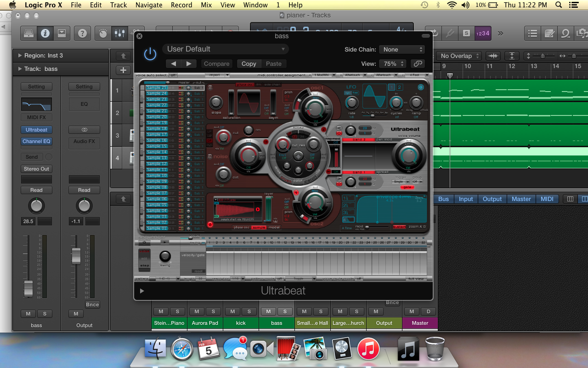Toggle the osc1 on/off button
The width and height of the screenshot is (588, 368).
click(210, 88)
